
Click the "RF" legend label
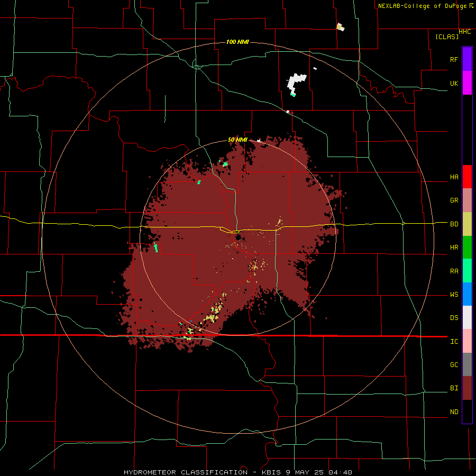[454, 59]
